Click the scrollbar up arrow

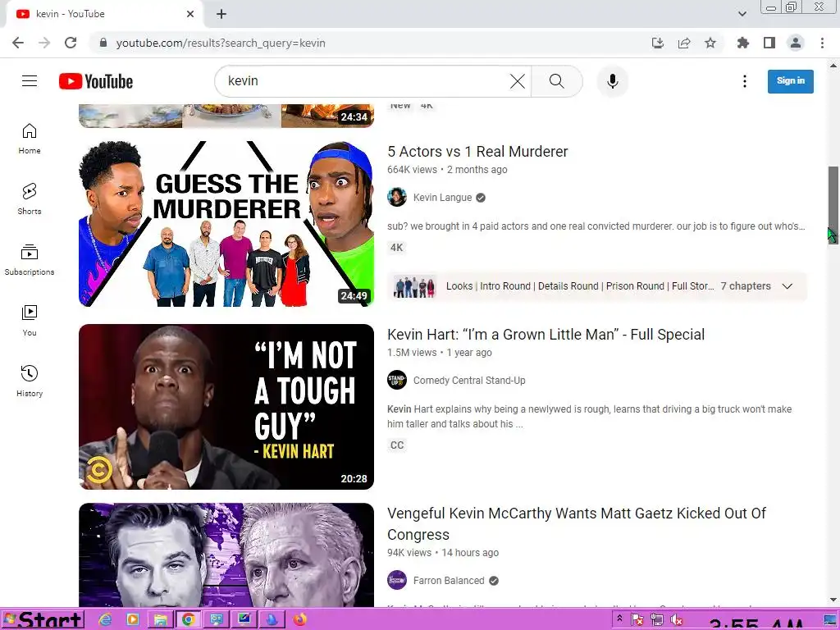coord(833,66)
